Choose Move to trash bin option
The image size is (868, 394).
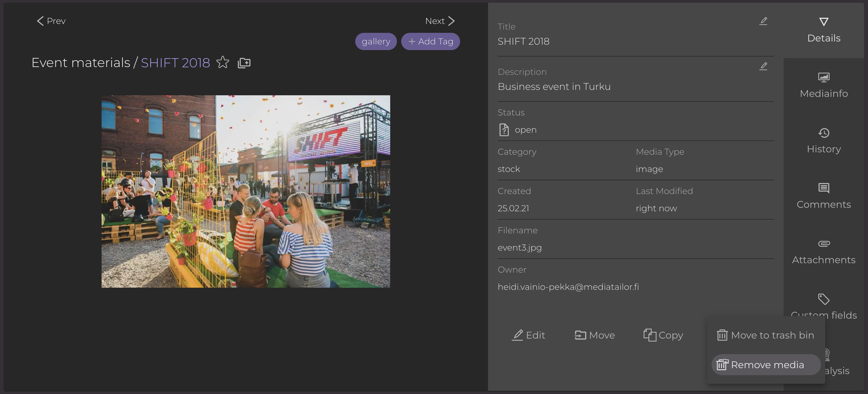[765, 335]
